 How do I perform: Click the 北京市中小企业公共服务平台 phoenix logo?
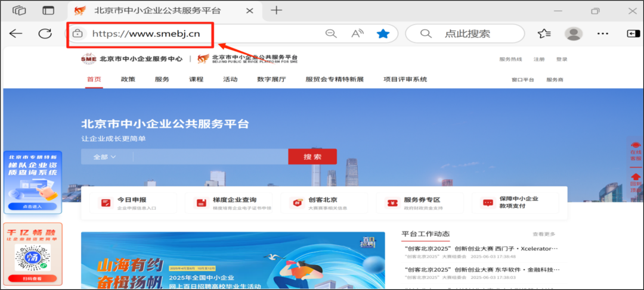click(x=247, y=59)
